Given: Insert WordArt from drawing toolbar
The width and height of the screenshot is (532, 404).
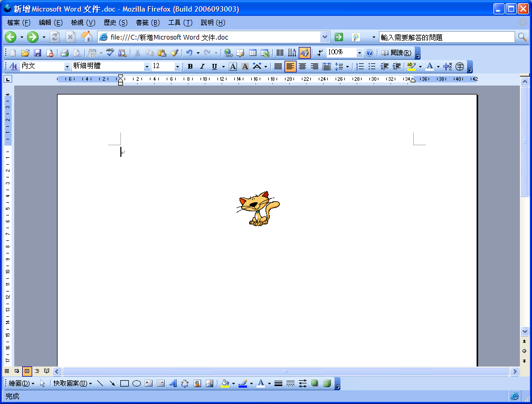Looking at the screenshot, I should 173,383.
